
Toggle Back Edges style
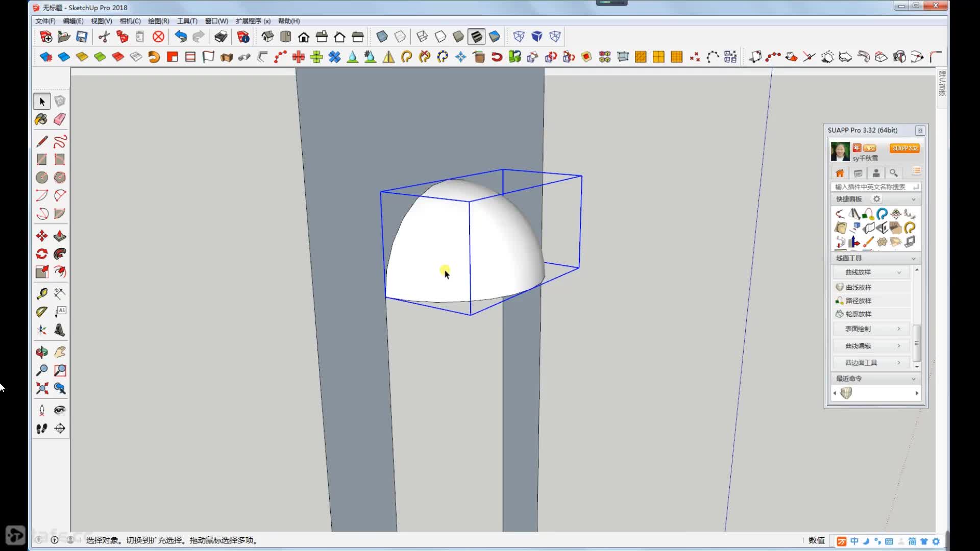tap(400, 36)
